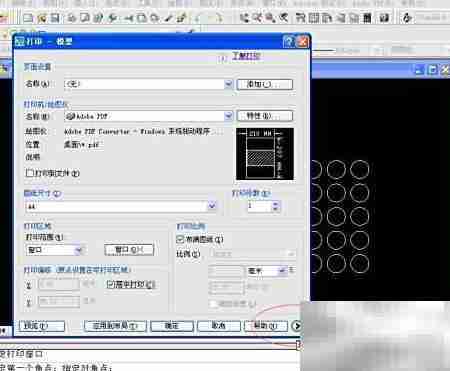Open the paper size dropdown showing A4

[212, 206]
